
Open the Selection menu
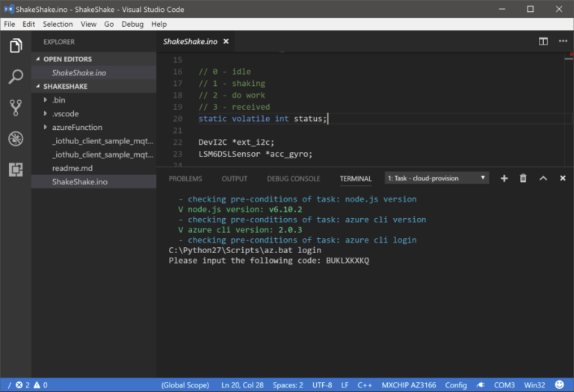click(x=58, y=24)
